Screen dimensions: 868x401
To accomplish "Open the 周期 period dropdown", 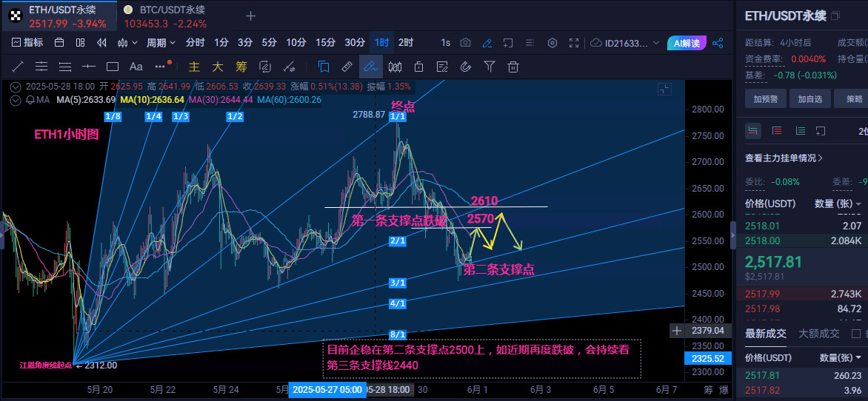I will click(161, 43).
